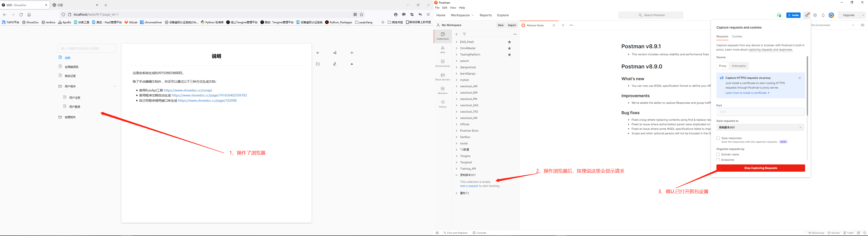The image size is (868, 236).
Task: Open Postman settings gear icon
Action: pyautogui.click(x=815, y=15)
